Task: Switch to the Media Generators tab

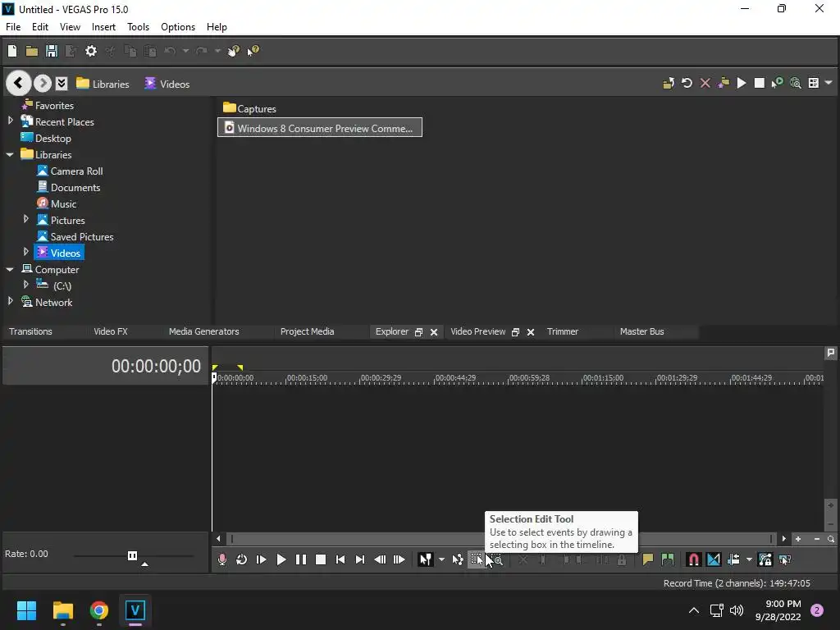Action: pos(204,331)
